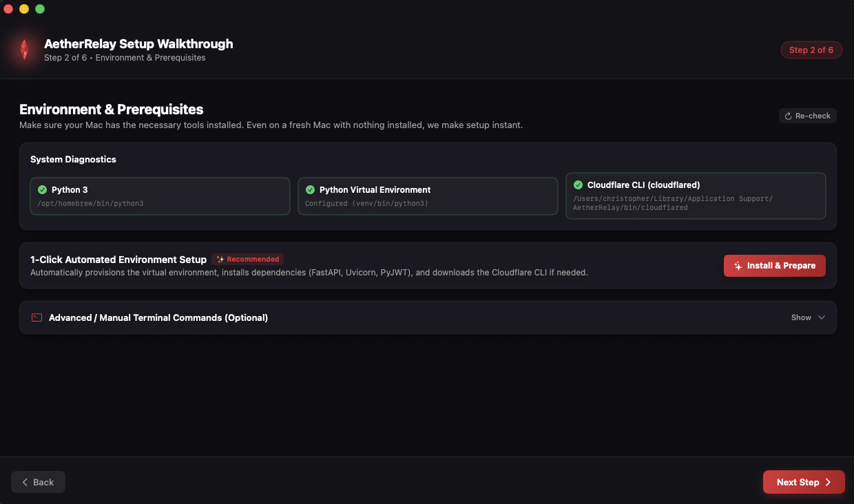The image size is (854, 504).
Task: Click the cloudflared Application Support path text
Action: click(673, 203)
